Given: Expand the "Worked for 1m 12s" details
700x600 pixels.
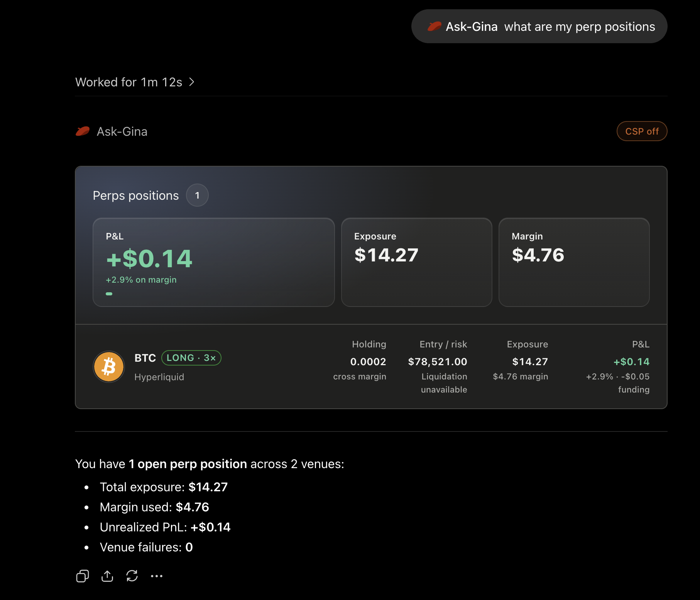Looking at the screenshot, I should 135,82.
